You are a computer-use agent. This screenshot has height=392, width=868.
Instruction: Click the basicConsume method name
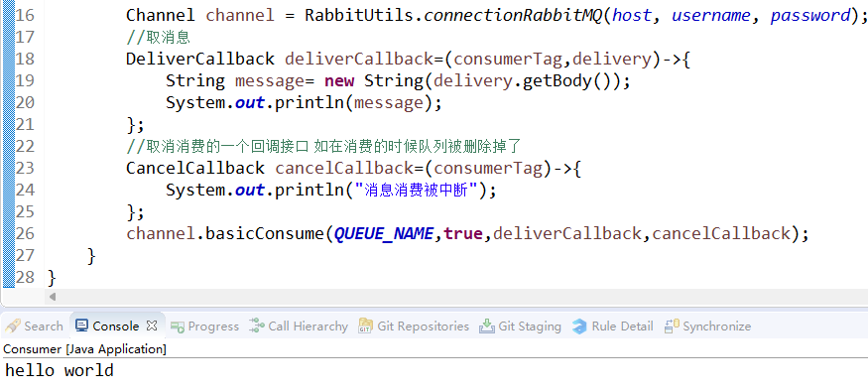(264, 233)
